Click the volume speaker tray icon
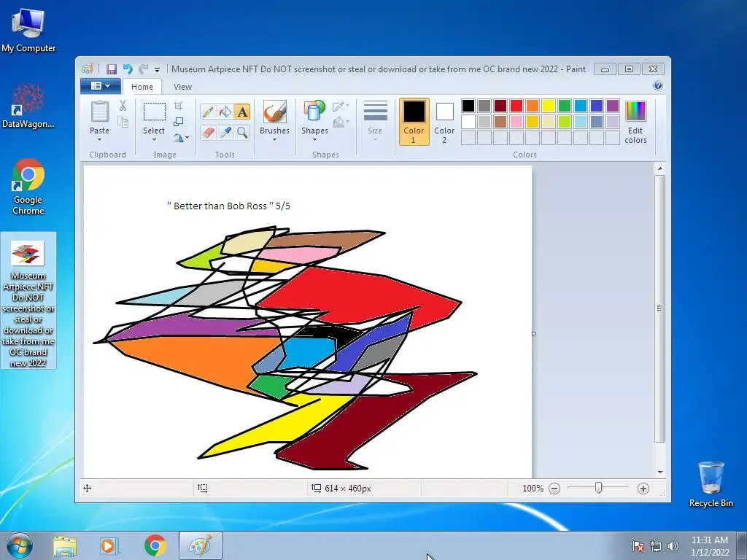Image resolution: width=747 pixels, height=560 pixels. pyautogui.click(x=673, y=546)
